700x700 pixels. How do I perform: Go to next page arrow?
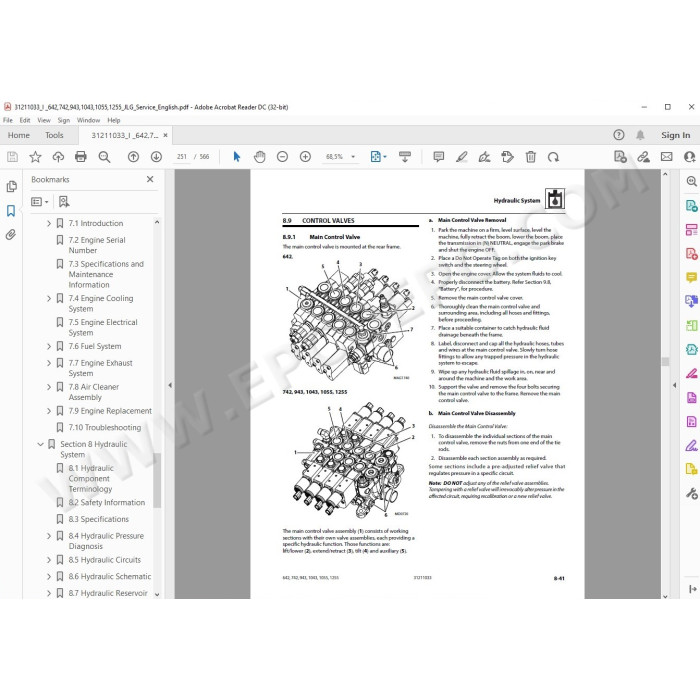click(x=156, y=157)
